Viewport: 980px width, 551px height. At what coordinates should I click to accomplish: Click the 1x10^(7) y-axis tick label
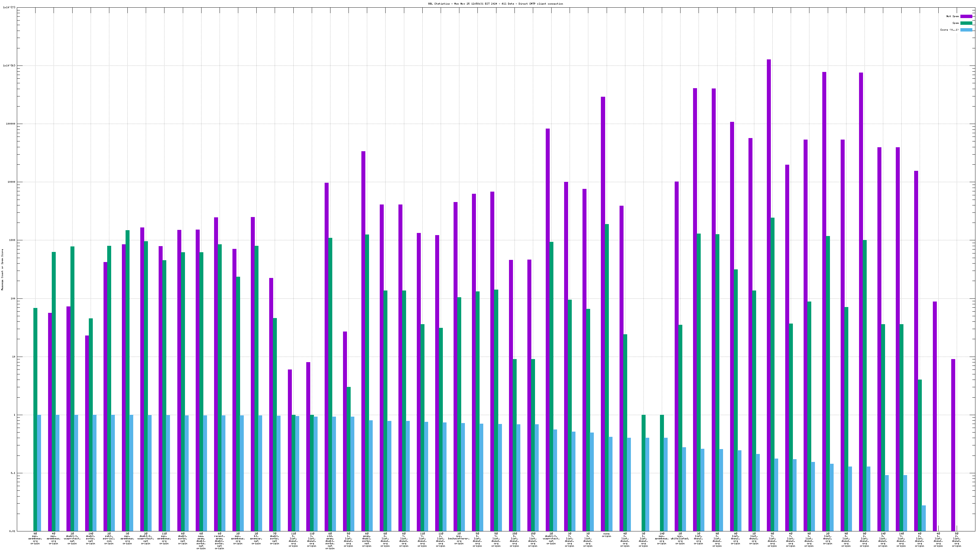[x=9, y=7]
